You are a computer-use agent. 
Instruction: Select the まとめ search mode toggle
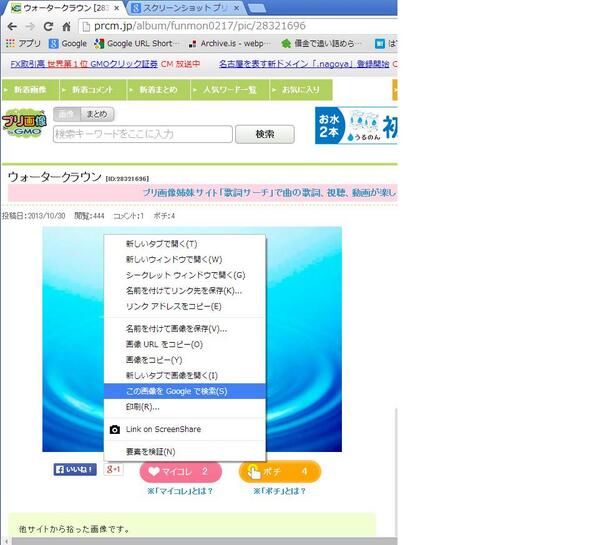click(97, 114)
